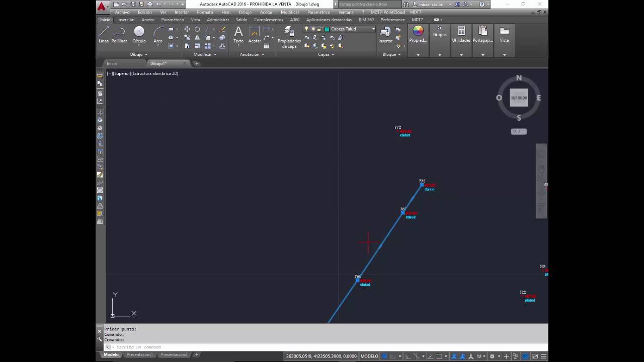The image size is (644, 362).
Task: Click the Texto annotation tool
Action: tap(238, 35)
